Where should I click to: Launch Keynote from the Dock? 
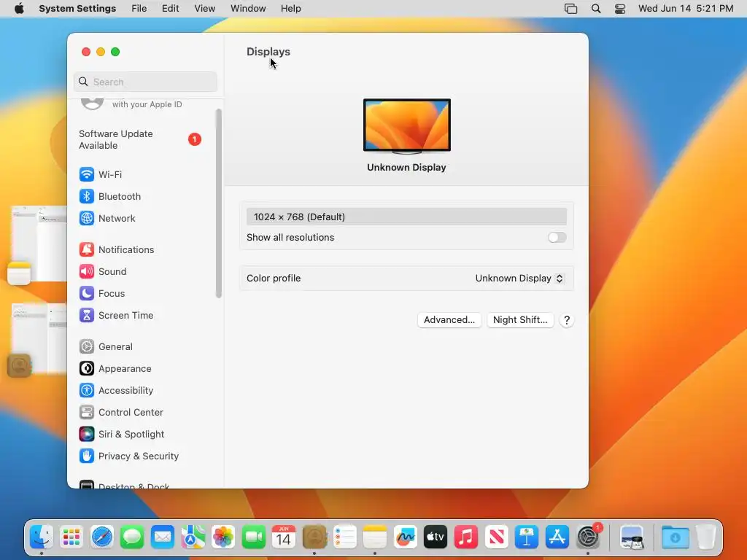tap(527, 537)
